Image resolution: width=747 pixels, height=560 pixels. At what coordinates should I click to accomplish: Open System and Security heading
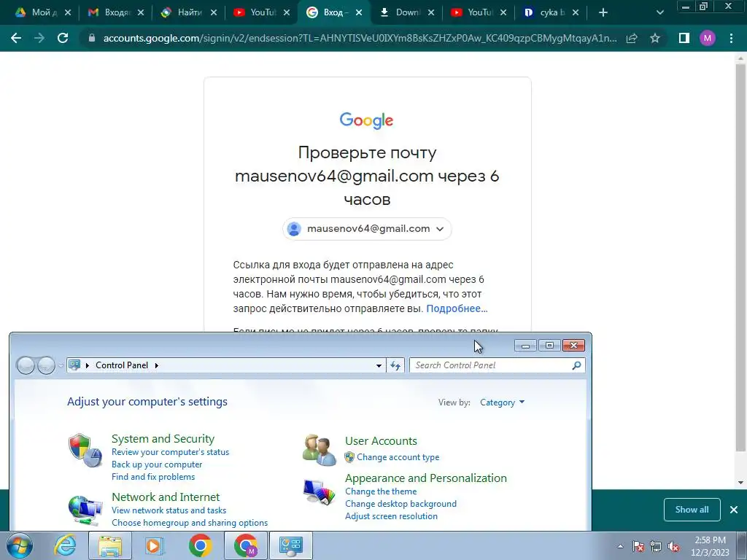coord(163,438)
